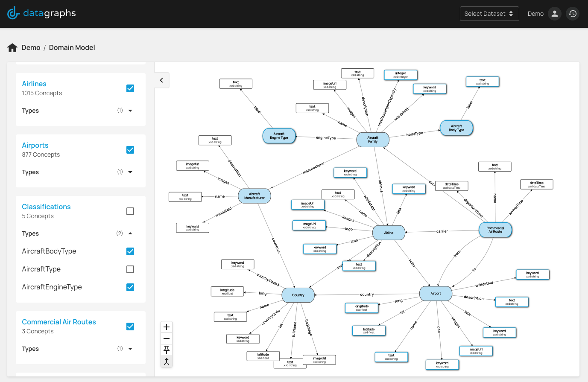Image resolution: width=588 pixels, height=382 pixels.
Task: Disable the Airlines dataset checkbox
Action: coord(130,88)
